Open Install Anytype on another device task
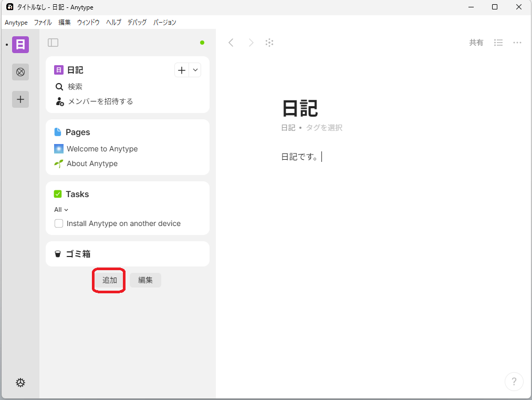The image size is (532, 400). [x=123, y=223]
